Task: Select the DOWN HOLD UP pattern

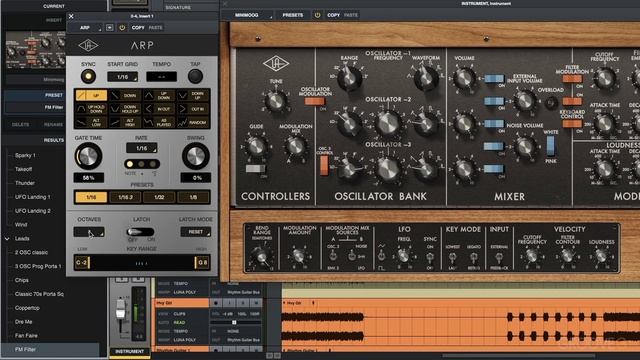Action: 125,109
